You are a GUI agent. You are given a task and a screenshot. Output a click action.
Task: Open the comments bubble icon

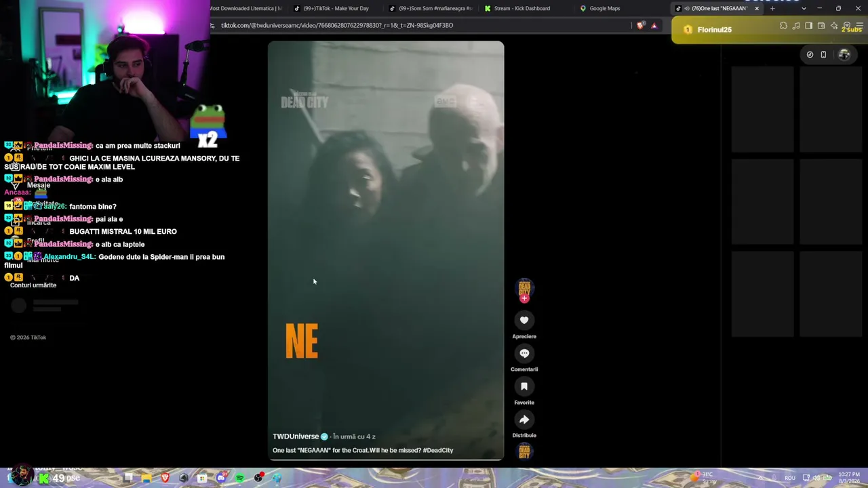click(524, 353)
